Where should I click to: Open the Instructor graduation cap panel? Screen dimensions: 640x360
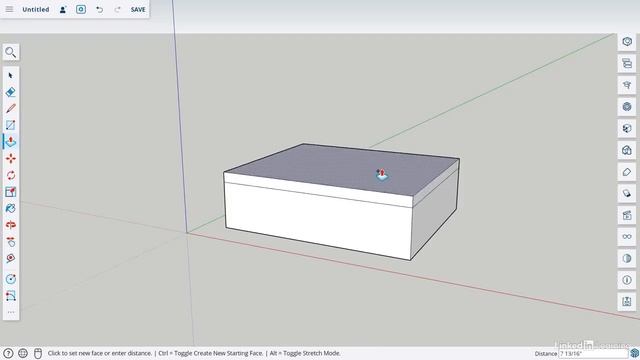click(x=627, y=85)
